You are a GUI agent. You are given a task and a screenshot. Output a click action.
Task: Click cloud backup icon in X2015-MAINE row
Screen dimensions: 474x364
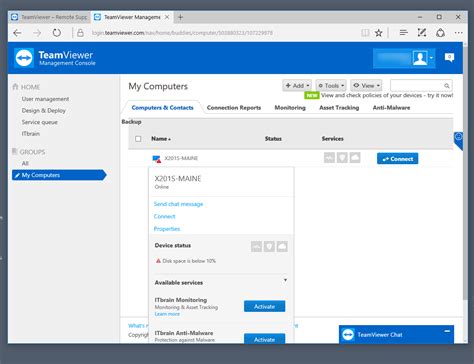355,158
